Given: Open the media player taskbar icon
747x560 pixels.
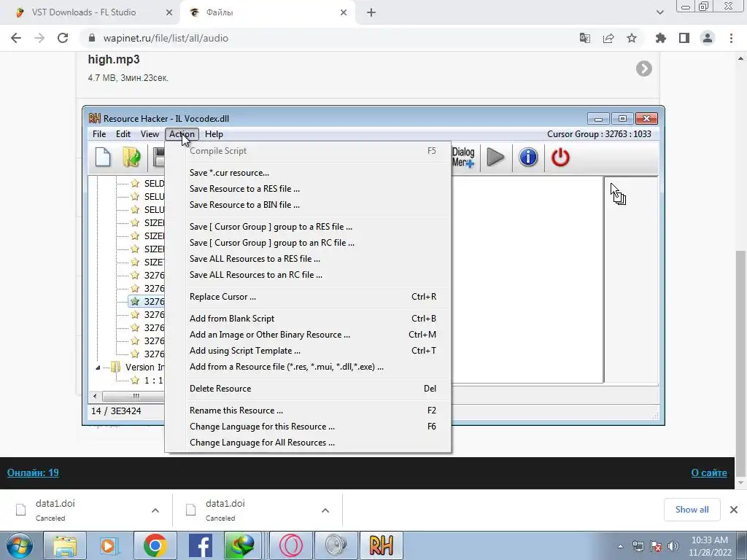Looking at the screenshot, I should [109, 545].
